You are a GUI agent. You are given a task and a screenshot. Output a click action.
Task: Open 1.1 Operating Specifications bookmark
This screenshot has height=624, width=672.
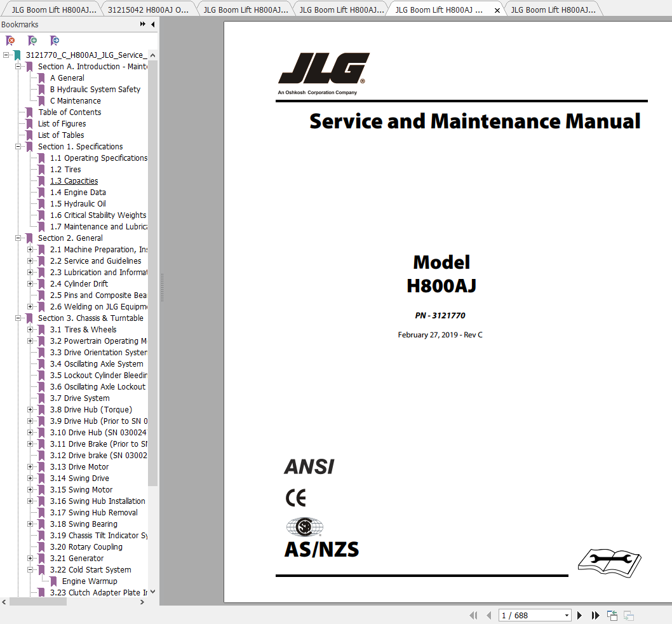[x=98, y=158]
